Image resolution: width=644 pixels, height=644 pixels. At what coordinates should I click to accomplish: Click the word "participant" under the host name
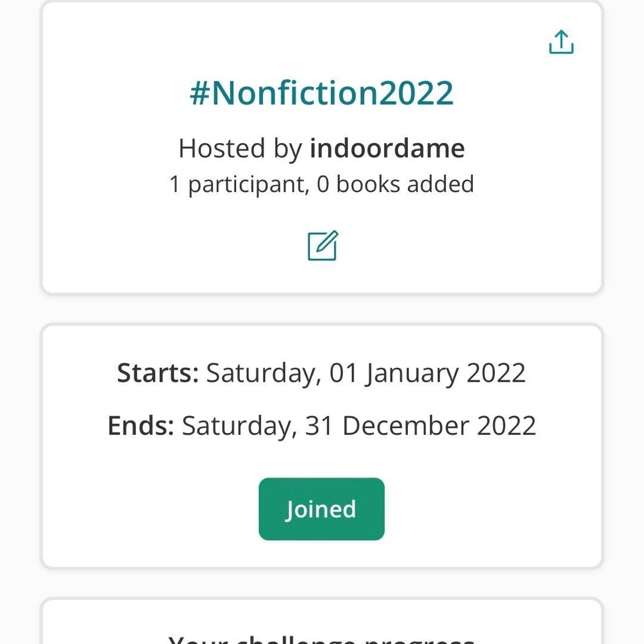point(246,184)
